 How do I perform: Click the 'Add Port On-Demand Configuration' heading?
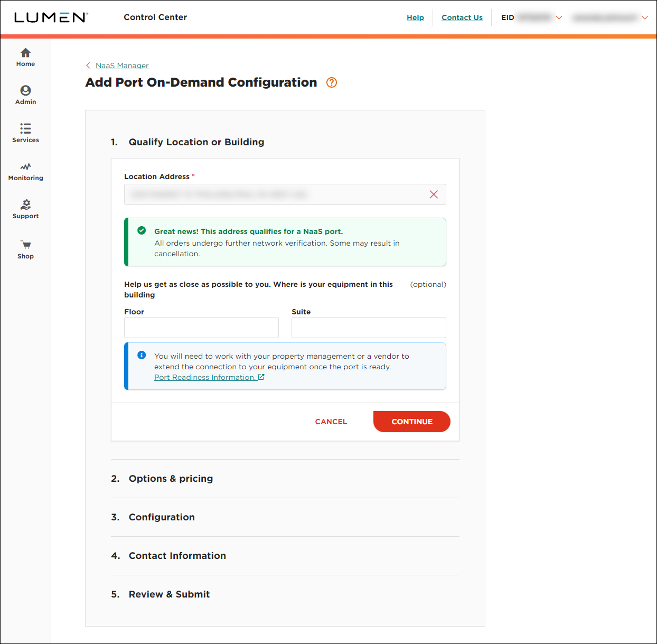click(x=201, y=82)
